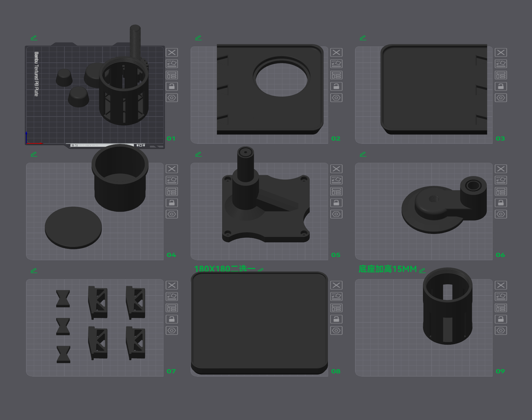This screenshot has height=420, width=532.
Task: Open plate 03 settings hexagon icon
Action: tap(501, 98)
